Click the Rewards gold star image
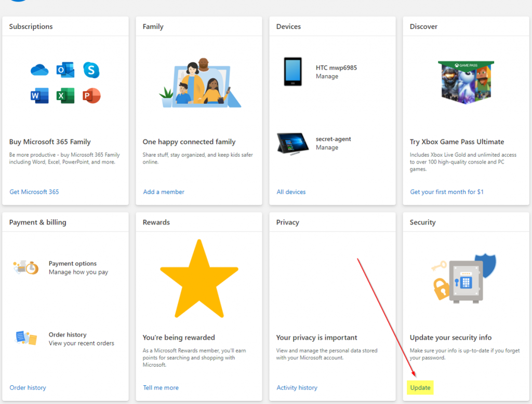The width and height of the screenshot is (532, 404). click(x=199, y=278)
